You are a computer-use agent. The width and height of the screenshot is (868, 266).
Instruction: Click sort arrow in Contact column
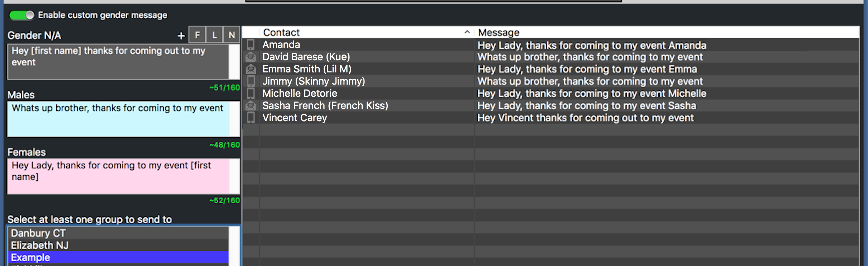pyautogui.click(x=467, y=32)
